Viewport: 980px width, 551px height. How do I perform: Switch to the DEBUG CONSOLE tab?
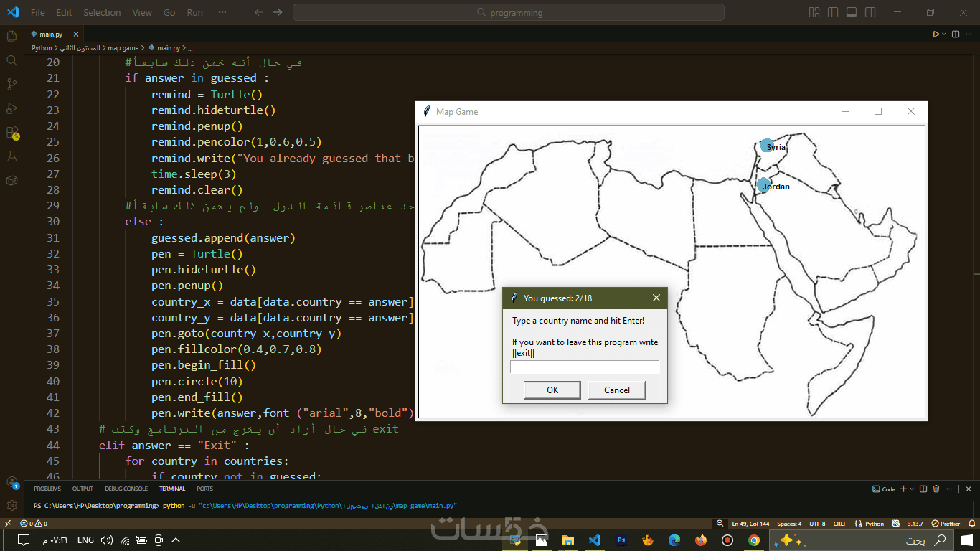[x=126, y=489]
